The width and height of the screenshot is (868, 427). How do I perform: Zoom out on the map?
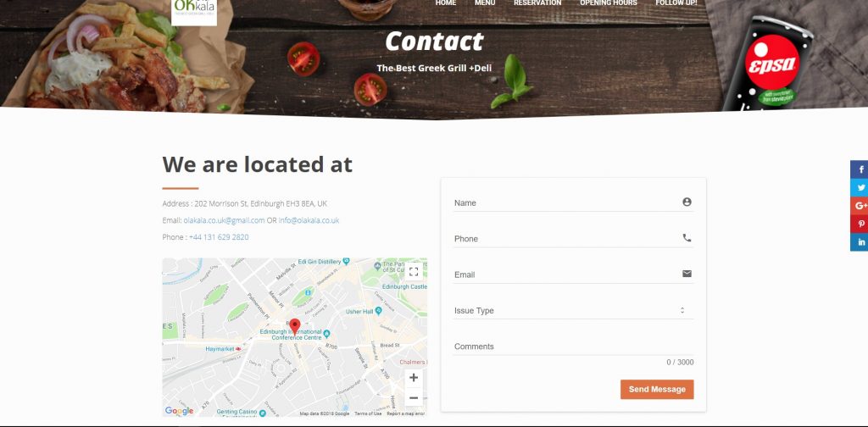414,397
